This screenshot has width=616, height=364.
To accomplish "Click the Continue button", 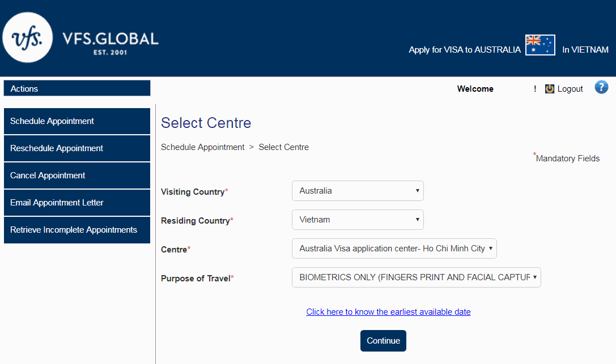I will click(383, 341).
